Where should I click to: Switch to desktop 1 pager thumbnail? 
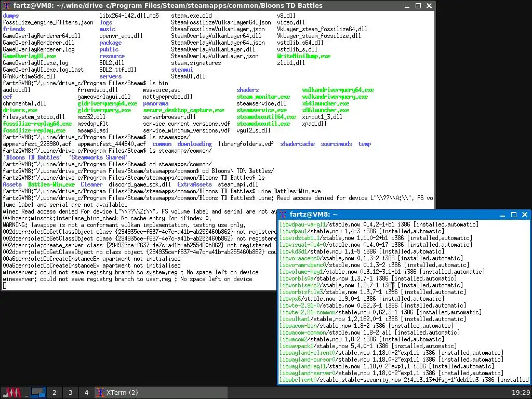click(38, 393)
